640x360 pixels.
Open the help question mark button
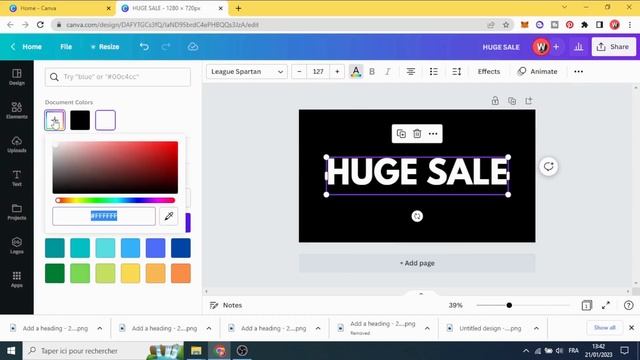click(x=629, y=305)
